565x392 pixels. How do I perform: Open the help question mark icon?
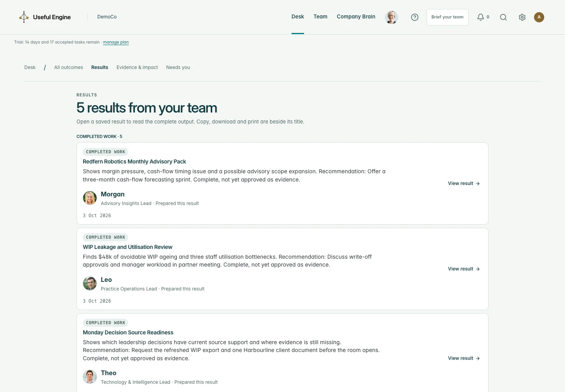coord(415,17)
